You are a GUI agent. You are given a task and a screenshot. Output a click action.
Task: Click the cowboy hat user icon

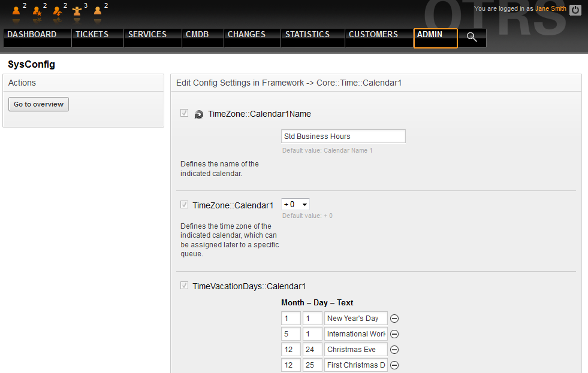[x=77, y=11]
